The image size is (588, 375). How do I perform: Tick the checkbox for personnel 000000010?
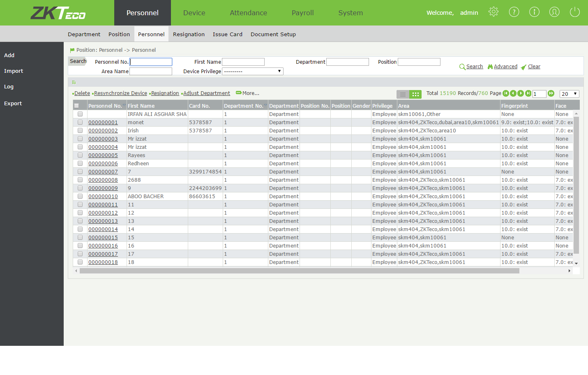click(x=80, y=196)
